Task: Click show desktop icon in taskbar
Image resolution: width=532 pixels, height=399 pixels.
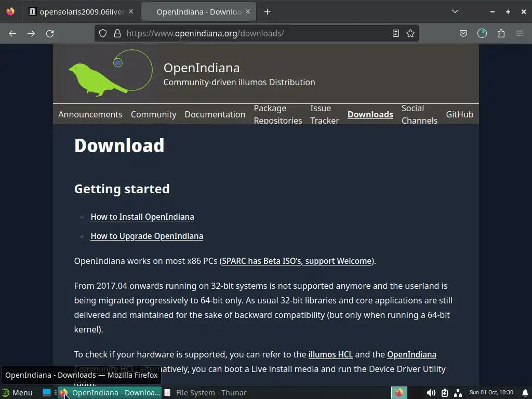Action: tap(46, 393)
